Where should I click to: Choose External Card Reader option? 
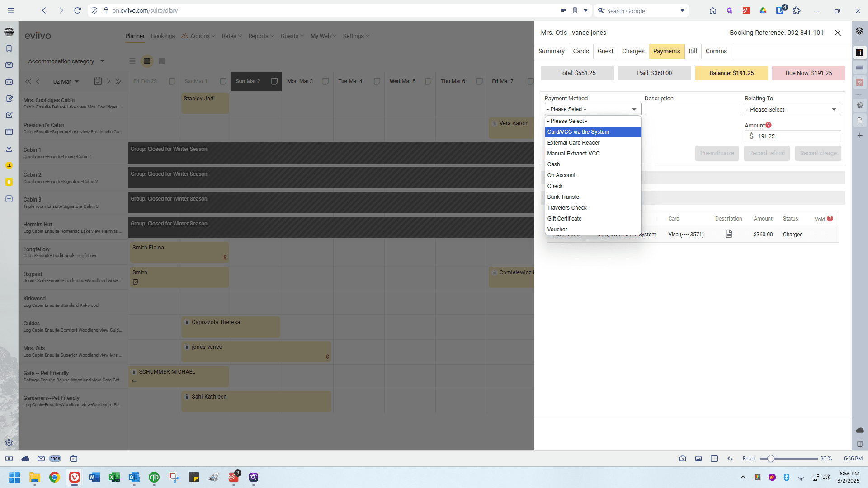point(593,143)
